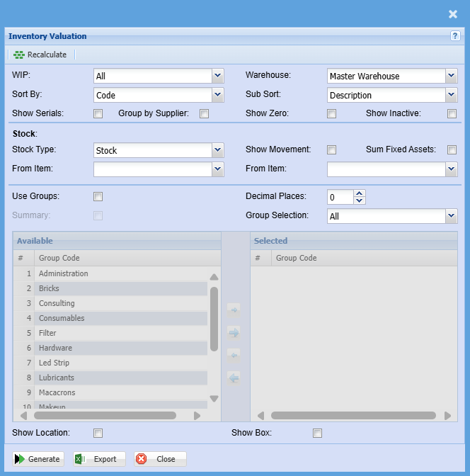Click the small right arrow to add selected group

[234, 309]
